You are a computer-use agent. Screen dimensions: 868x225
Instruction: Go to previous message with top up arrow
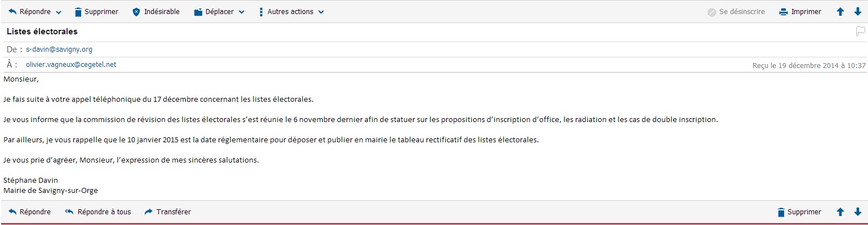coord(840,12)
